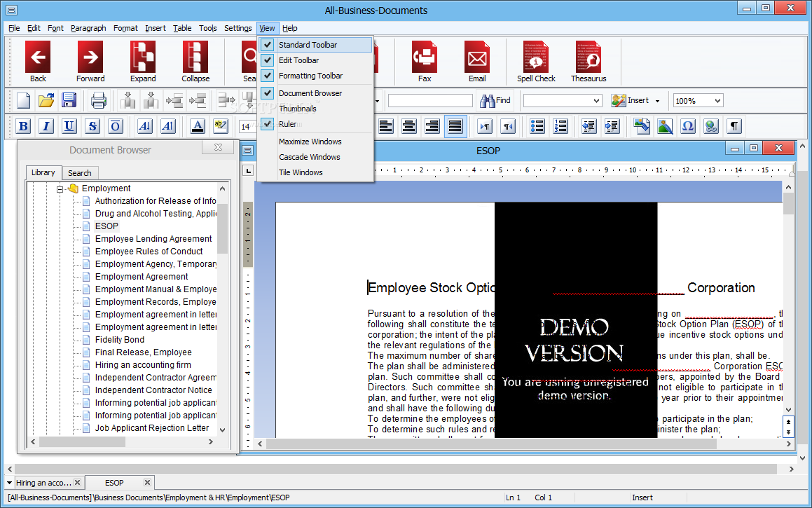The image size is (812, 508).
Task: Set left-to-right paragraph direction
Action: click(x=485, y=126)
